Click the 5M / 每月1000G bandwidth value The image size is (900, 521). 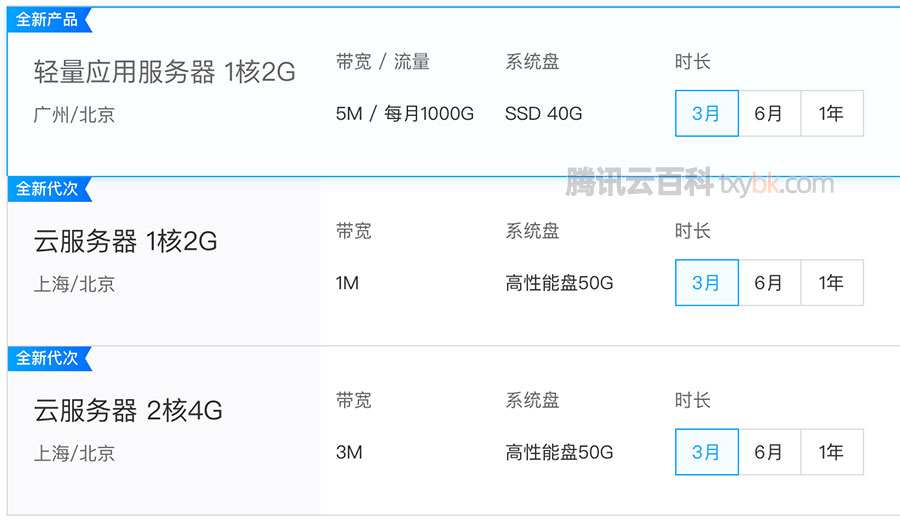tap(405, 114)
